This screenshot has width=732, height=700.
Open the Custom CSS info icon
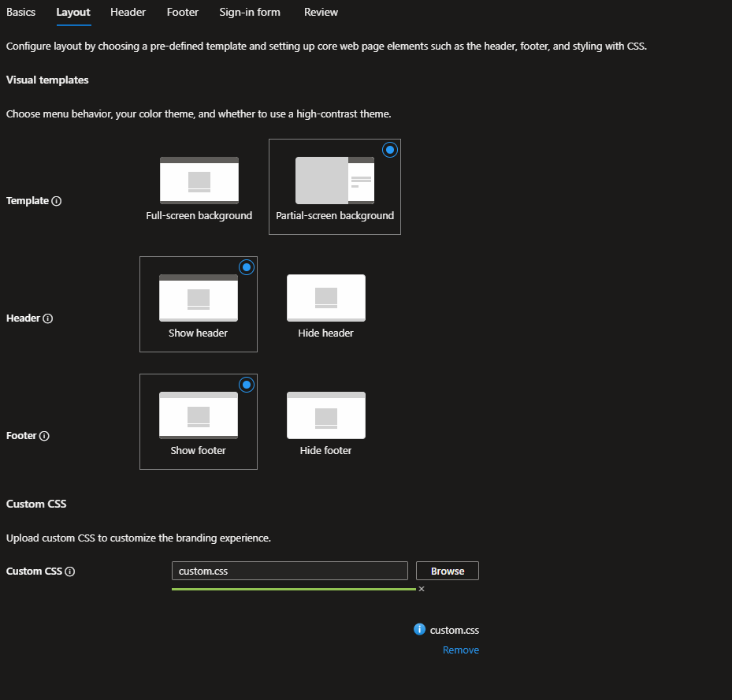70,572
